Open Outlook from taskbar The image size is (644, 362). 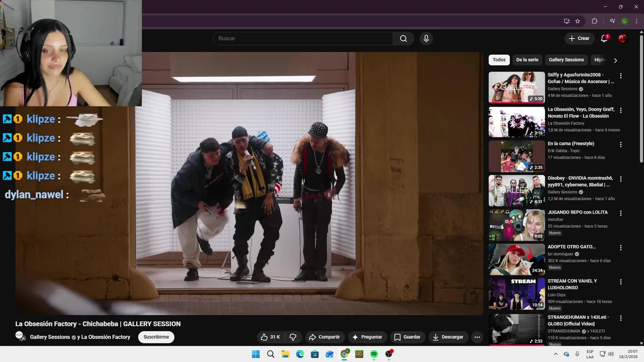[330, 354]
